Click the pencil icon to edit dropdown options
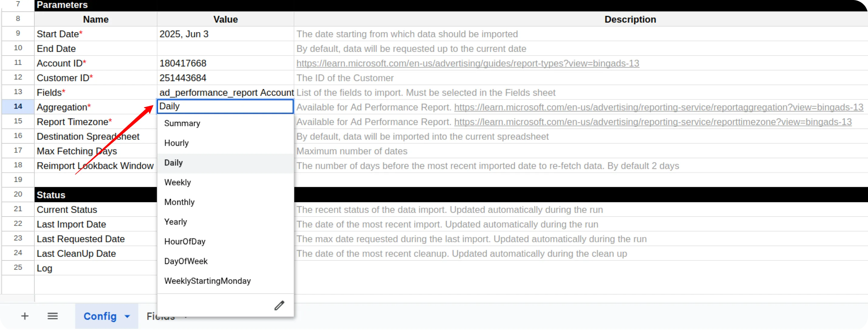Screen dimensions: 868x331 tap(279, 305)
